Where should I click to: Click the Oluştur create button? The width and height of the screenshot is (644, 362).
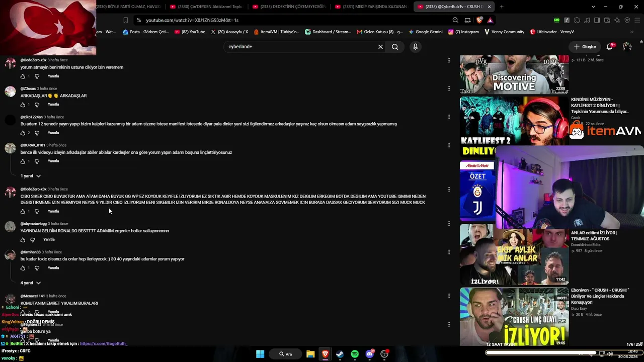point(585,47)
